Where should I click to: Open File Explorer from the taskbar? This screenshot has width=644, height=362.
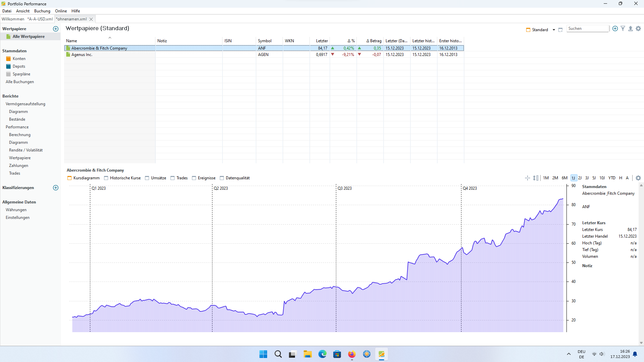(307, 354)
